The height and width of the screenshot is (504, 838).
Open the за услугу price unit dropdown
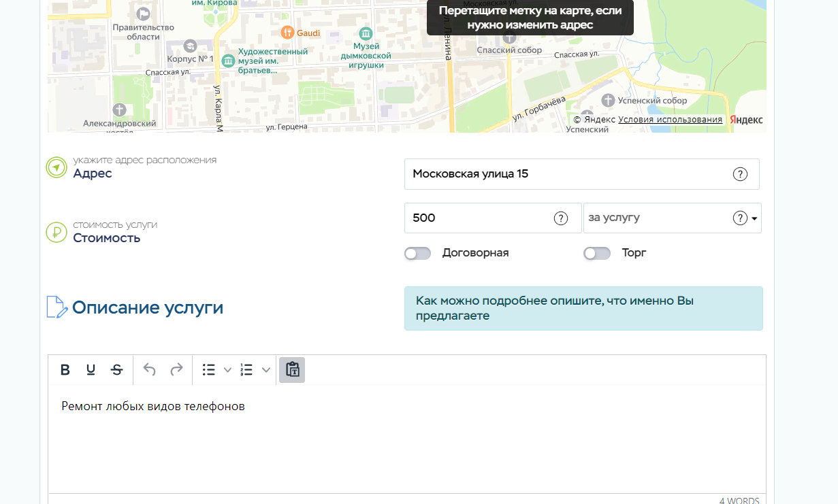(754, 219)
